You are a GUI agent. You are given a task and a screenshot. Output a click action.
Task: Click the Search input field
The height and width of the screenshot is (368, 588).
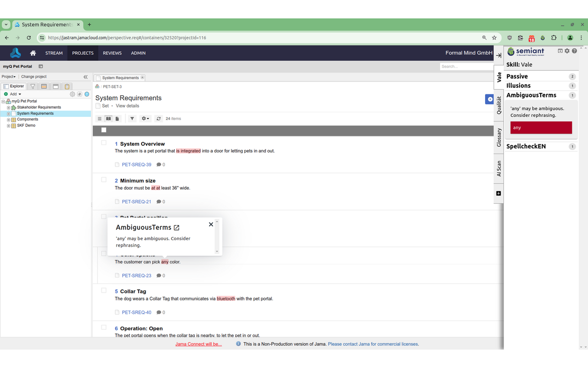467,66
